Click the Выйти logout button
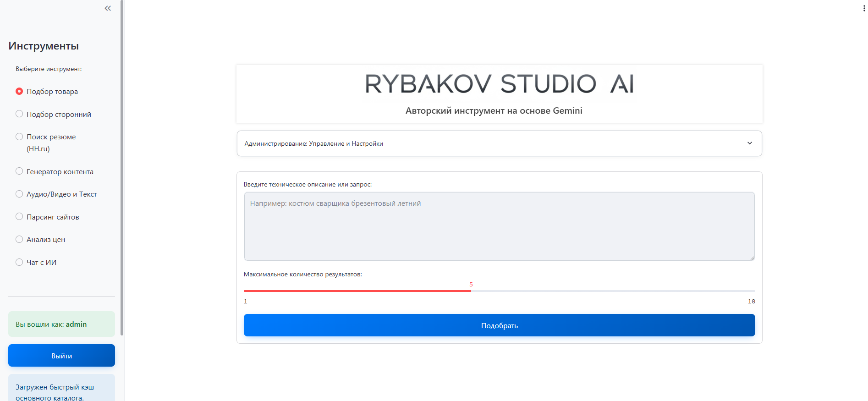 tap(61, 356)
